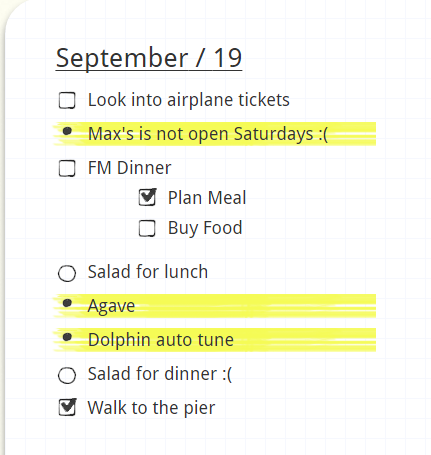Check the 'Look into airplane tickets' checkbox
The image size is (431, 455).
pos(67,101)
